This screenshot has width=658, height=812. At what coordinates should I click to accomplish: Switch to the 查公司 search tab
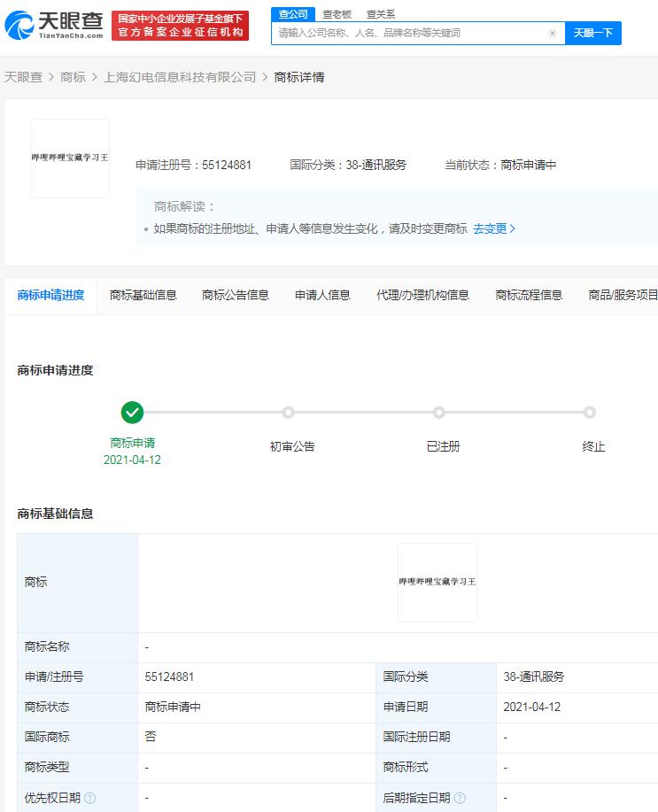pos(293,14)
